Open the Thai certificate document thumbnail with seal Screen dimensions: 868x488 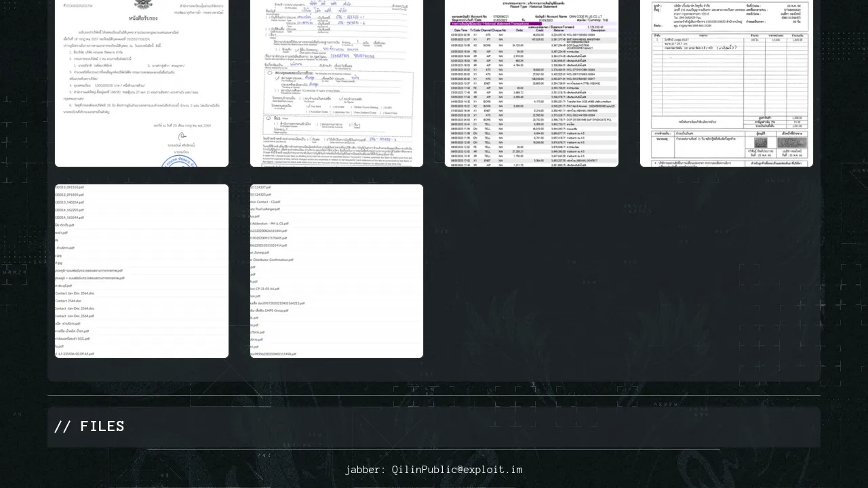141,81
